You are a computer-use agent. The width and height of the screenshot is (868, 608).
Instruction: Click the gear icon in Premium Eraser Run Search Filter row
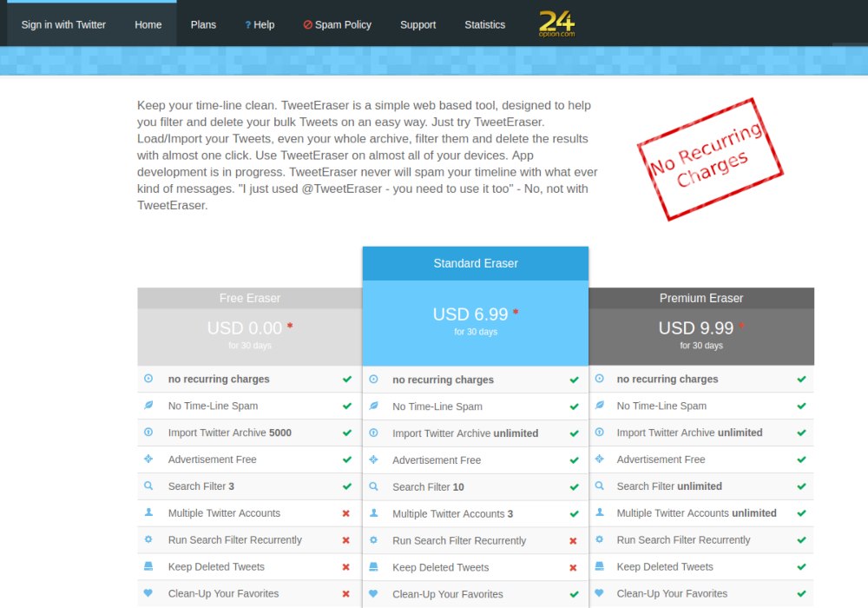click(x=600, y=539)
